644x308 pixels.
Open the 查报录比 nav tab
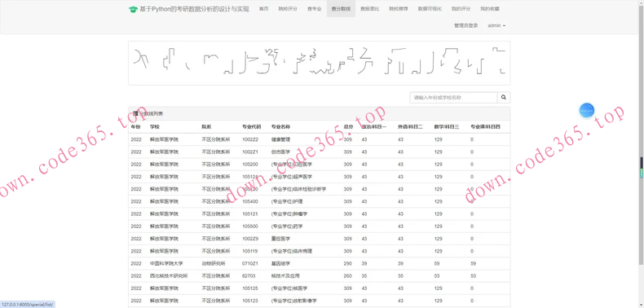(369, 9)
